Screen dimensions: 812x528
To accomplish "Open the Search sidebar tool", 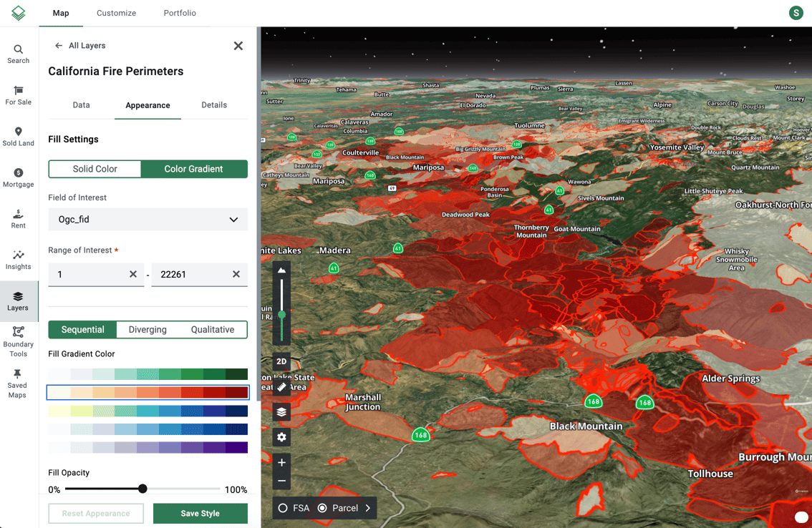I will [18, 54].
